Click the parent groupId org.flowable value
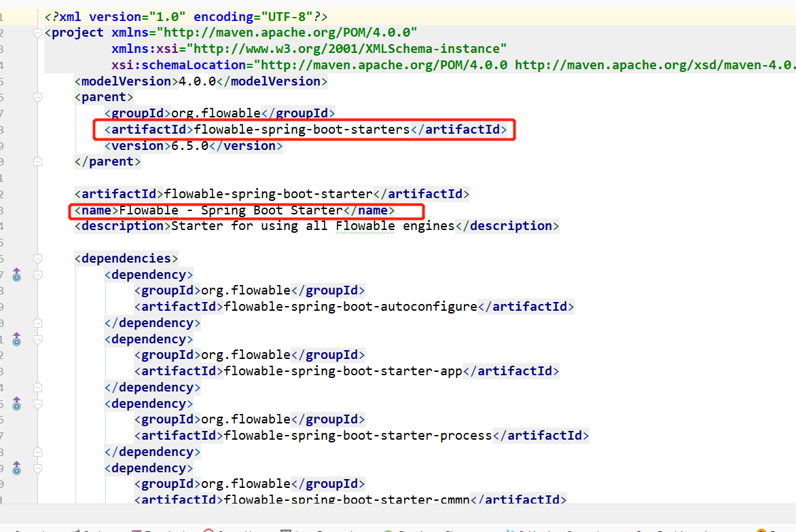796x532 pixels. [x=216, y=113]
